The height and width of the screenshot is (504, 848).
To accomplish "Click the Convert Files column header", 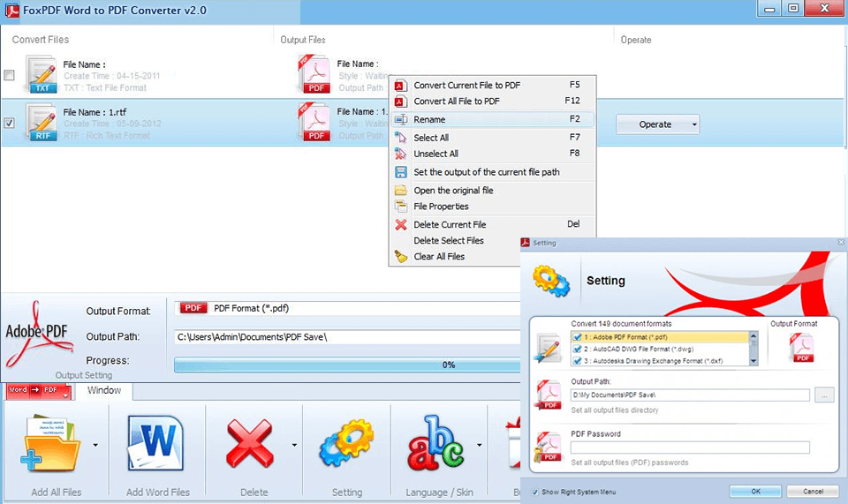I will (x=41, y=40).
